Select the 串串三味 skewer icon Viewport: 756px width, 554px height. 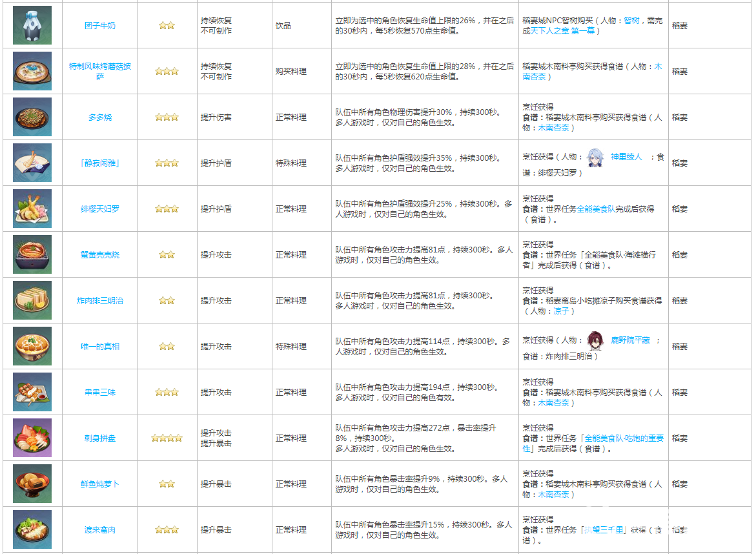coord(32,392)
